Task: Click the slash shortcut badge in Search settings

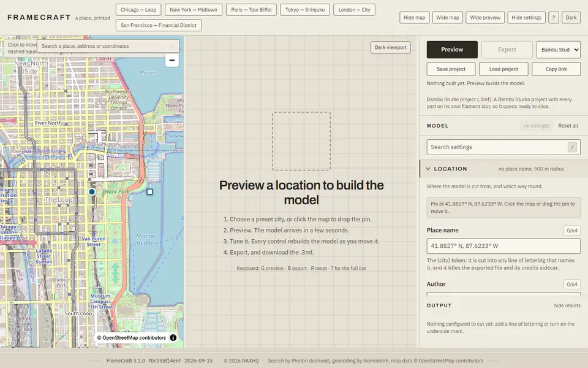Action: (572, 147)
